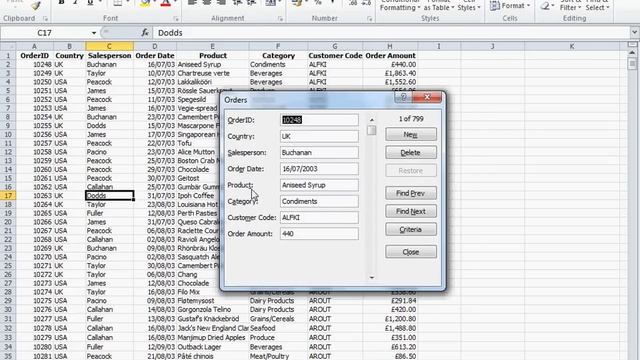Click the Find Prev button

pos(411,193)
